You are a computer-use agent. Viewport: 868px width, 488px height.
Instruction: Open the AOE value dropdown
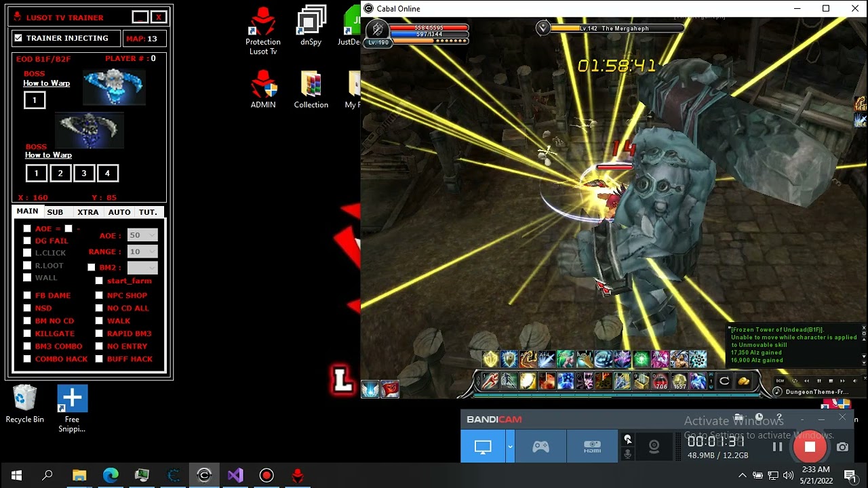tap(142, 235)
